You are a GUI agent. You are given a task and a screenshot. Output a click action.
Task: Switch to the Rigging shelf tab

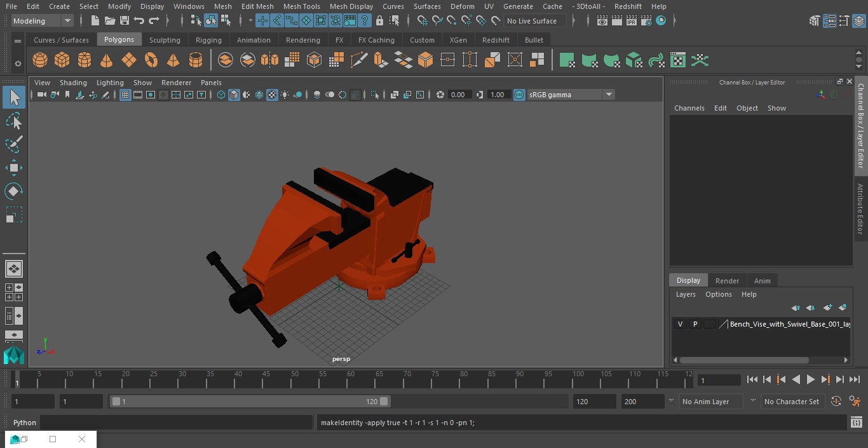point(208,40)
